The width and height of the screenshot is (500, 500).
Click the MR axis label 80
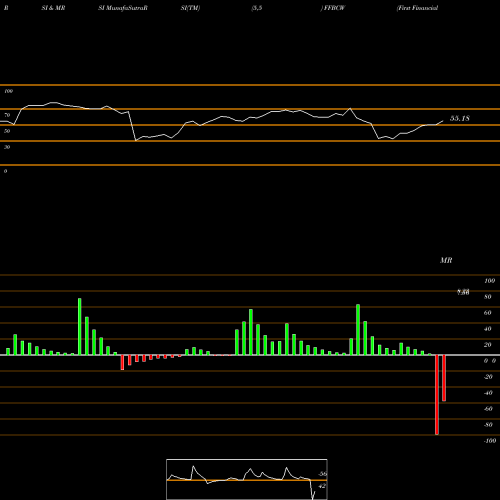pos(488,297)
